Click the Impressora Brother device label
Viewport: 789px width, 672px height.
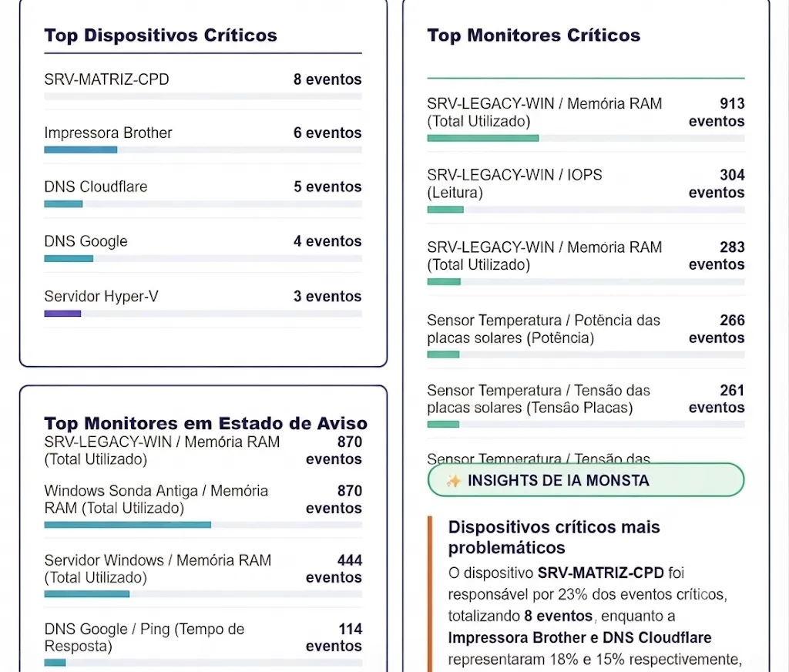tap(108, 133)
